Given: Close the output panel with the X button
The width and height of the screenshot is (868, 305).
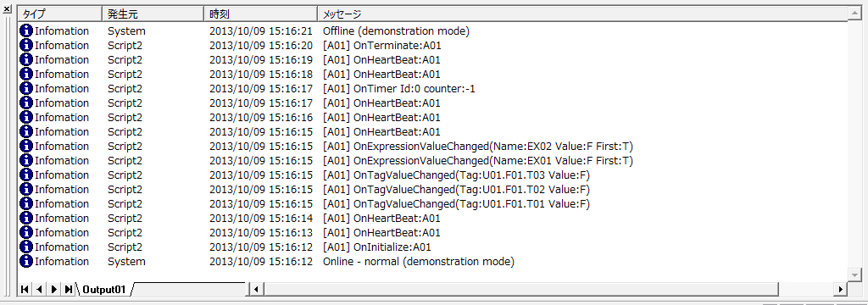Looking at the screenshot, I should coord(7,9).
